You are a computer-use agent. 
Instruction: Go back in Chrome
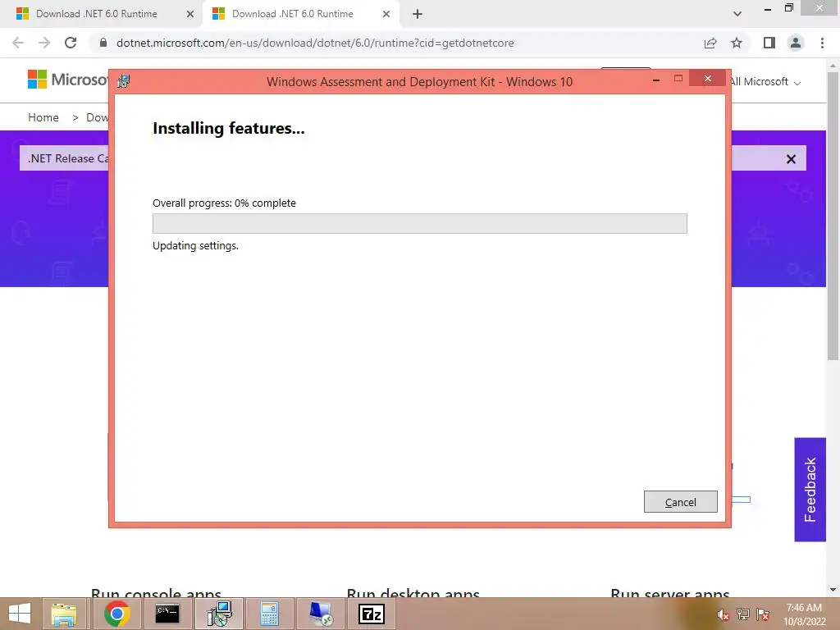point(18,43)
